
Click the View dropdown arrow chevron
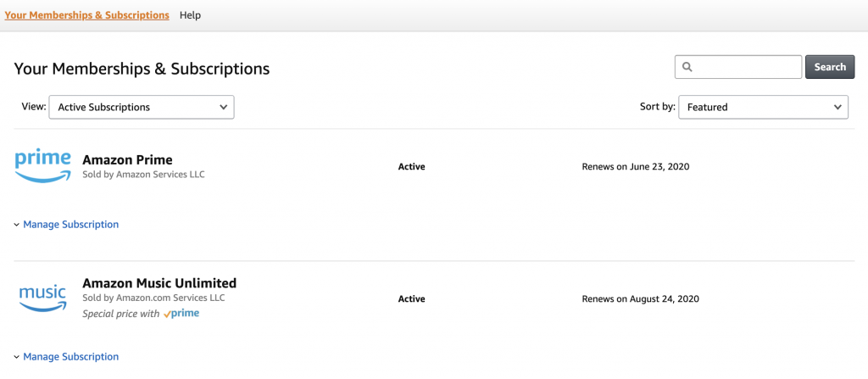(x=223, y=107)
